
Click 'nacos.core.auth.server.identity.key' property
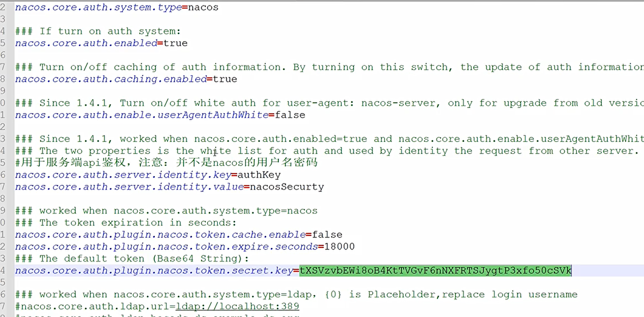coord(123,175)
